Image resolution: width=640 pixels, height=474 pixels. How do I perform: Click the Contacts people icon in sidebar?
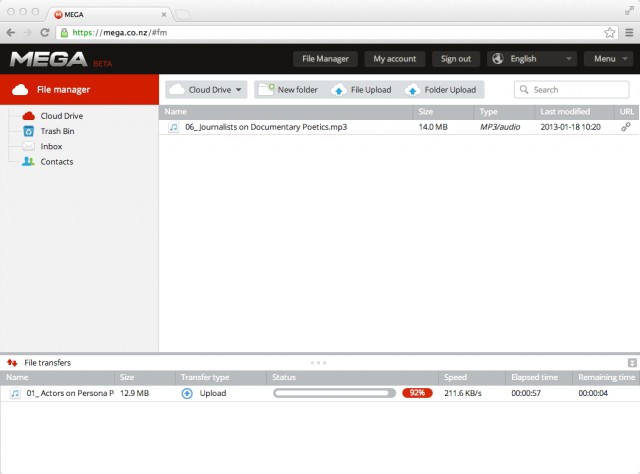coord(28,161)
